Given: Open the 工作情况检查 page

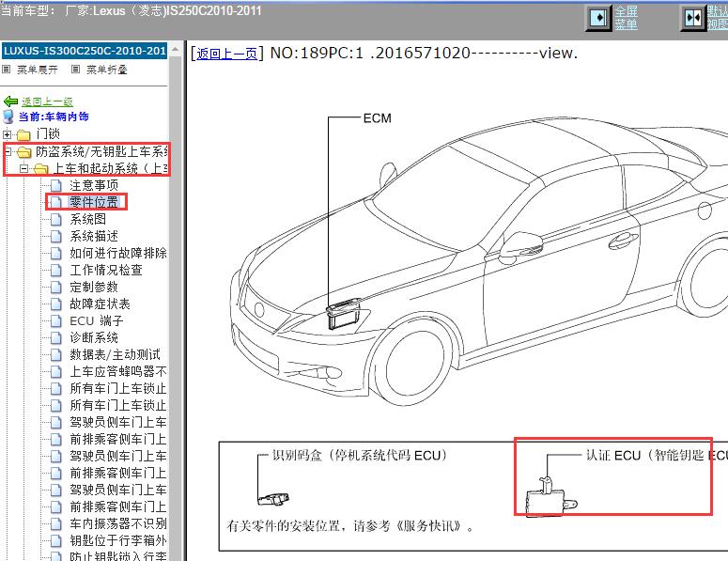Looking at the screenshot, I should tap(106, 270).
